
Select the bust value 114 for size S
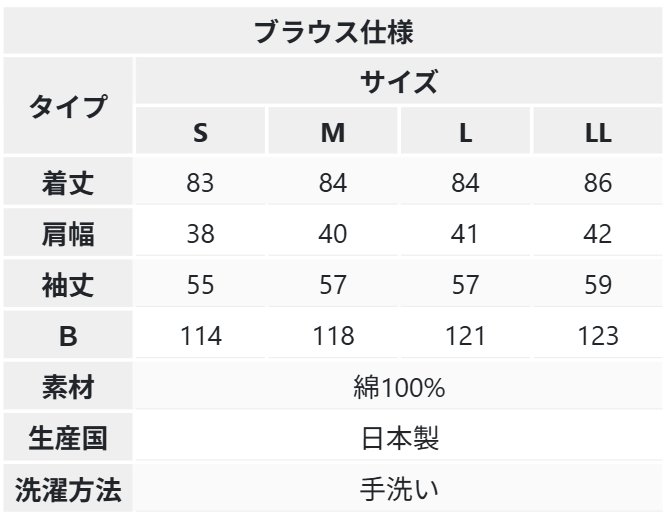pyautogui.click(x=201, y=337)
